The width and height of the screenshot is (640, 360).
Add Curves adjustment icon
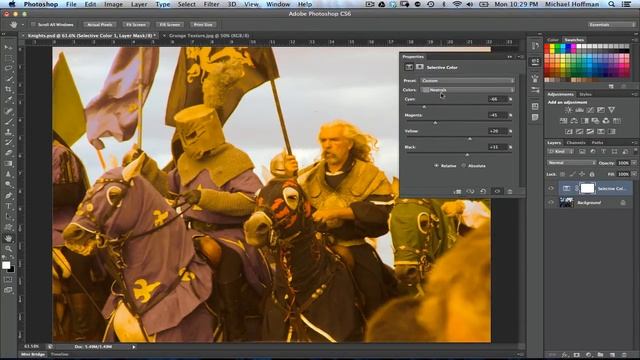coord(591,110)
